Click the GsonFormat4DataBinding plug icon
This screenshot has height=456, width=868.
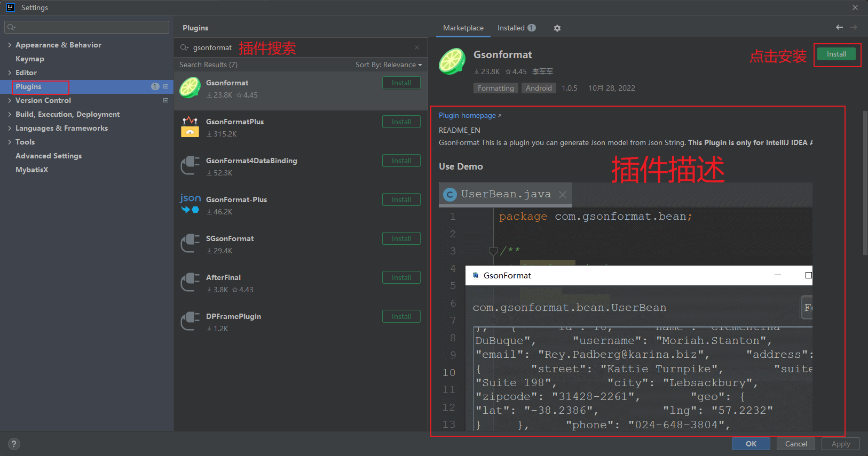(x=190, y=166)
